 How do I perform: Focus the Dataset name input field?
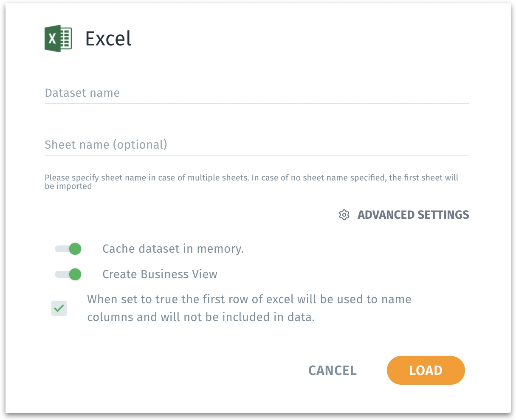pyautogui.click(x=257, y=93)
